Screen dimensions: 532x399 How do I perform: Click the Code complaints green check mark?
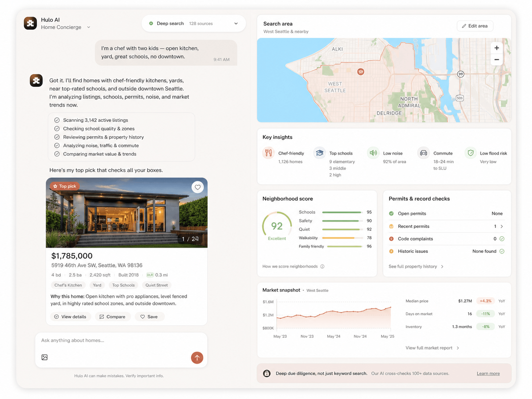[502, 239]
